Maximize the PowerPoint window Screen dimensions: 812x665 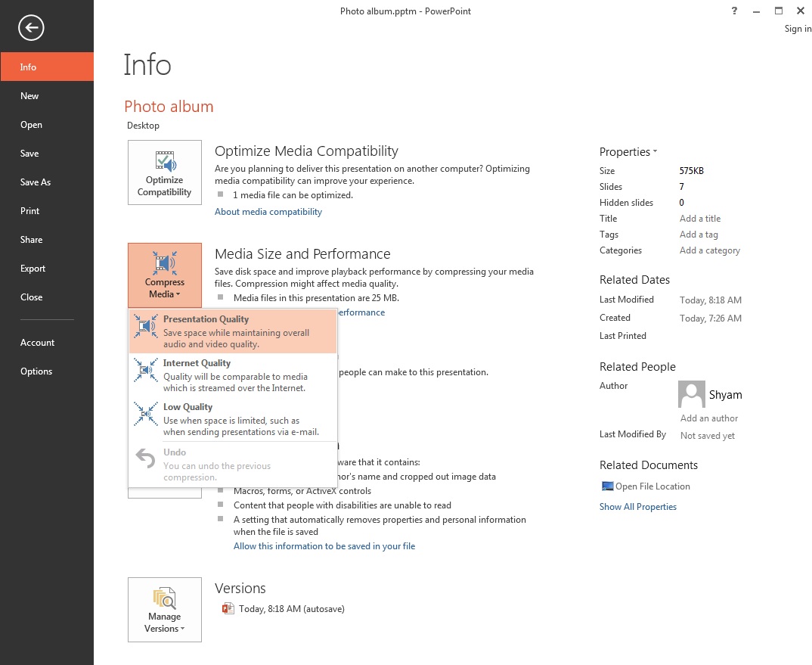pyautogui.click(x=778, y=11)
